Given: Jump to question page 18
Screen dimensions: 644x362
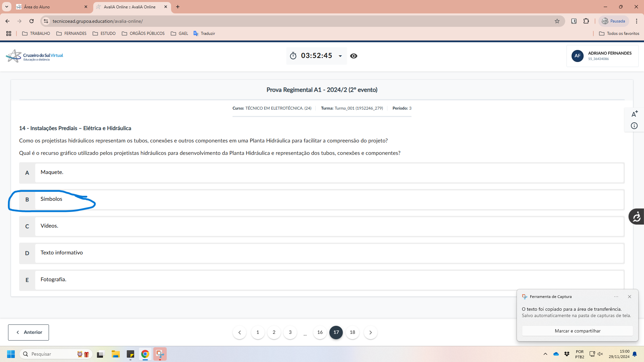Looking at the screenshot, I should tap(352, 332).
